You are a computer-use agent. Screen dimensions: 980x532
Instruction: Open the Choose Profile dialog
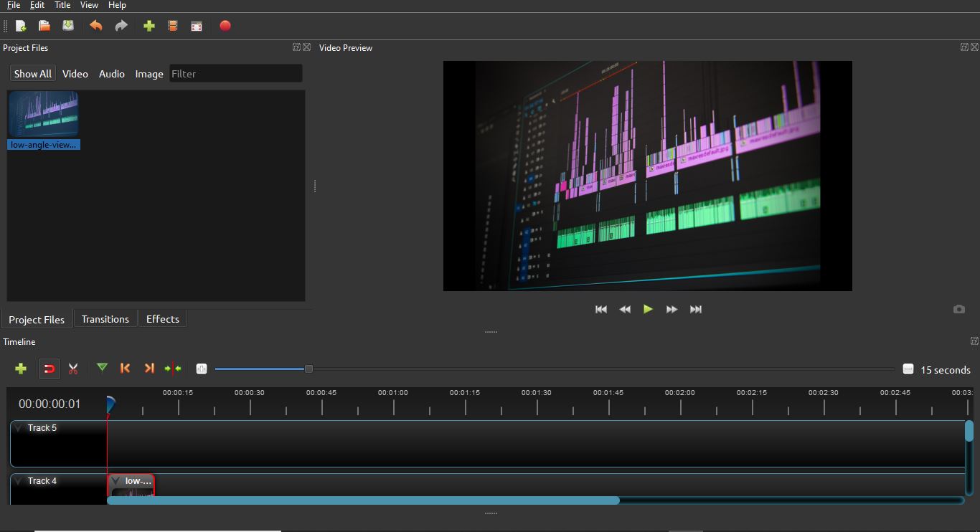(172, 26)
